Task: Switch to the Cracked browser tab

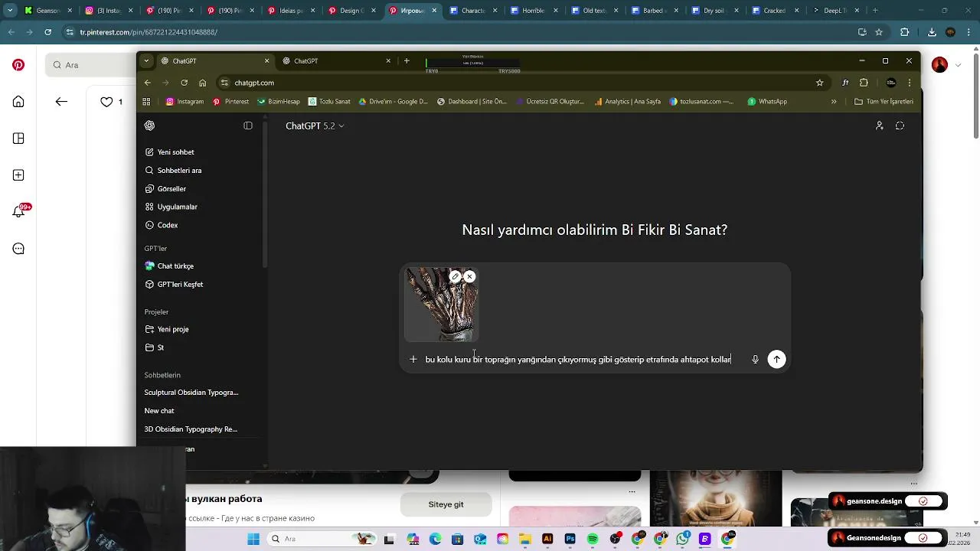Action: tap(773, 11)
